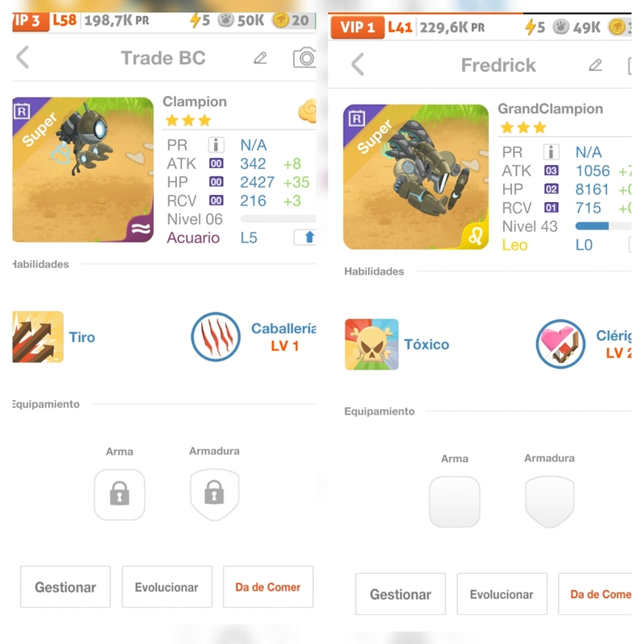Edit the name Fredrick with pencil
Screen dimensions: 644x644
coord(596,65)
